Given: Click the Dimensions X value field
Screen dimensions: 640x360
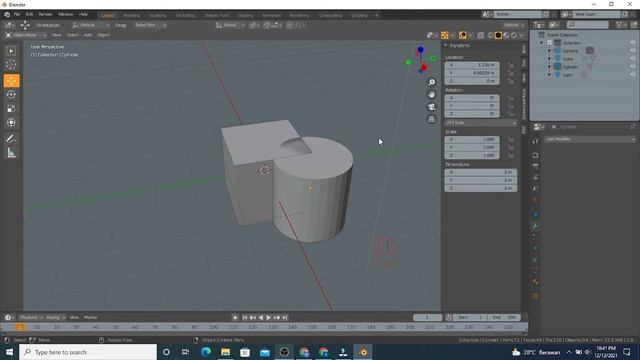Looking at the screenshot, I should click(x=481, y=172).
